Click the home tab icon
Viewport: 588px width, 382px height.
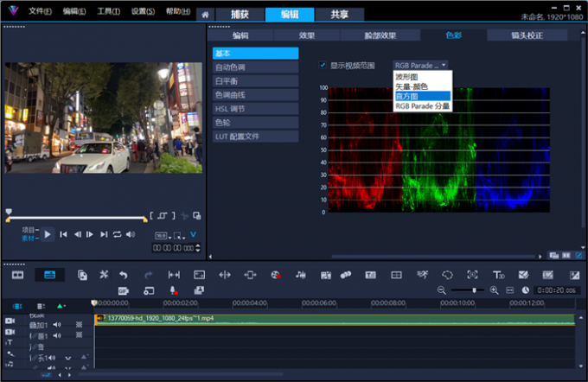(205, 15)
